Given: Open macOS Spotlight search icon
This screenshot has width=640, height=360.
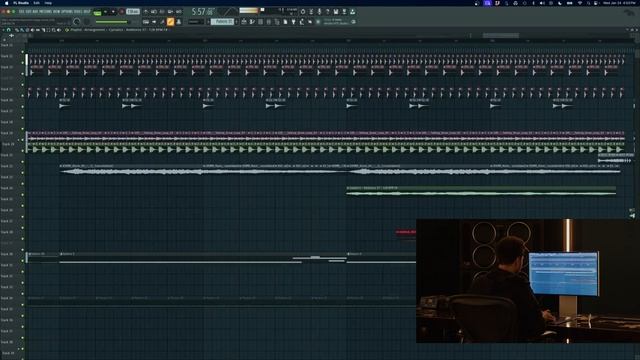Looking at the screenshot, I should 589,3.
